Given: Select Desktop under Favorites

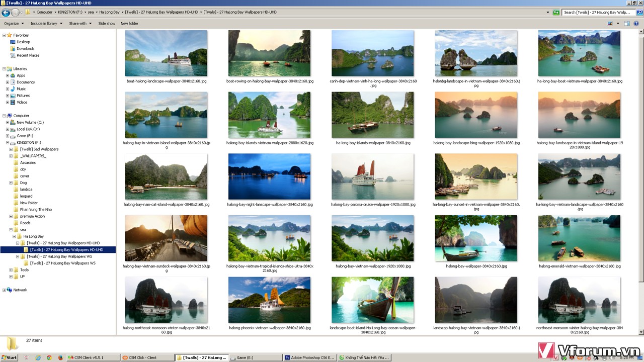Looking at the screenshot, I should click(23, 42).
